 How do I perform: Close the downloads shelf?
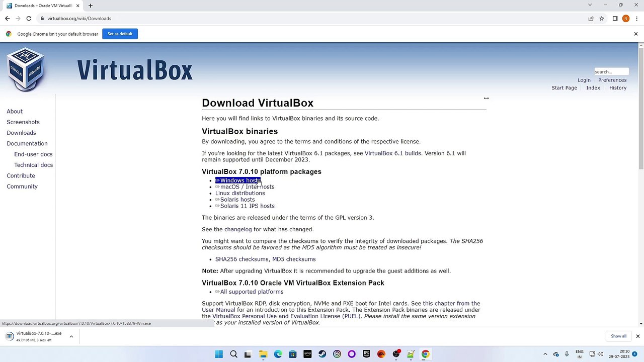click(637, 336)
